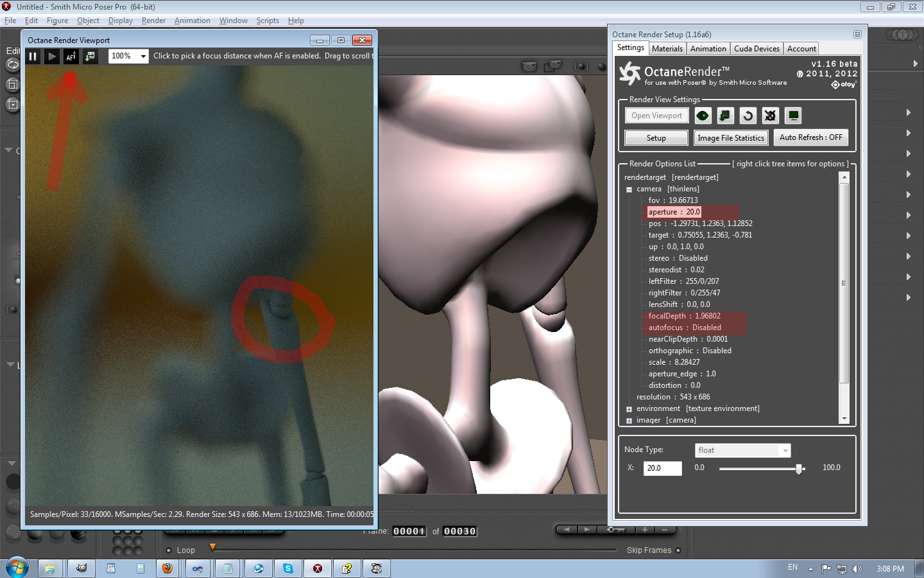This screenshot has height=578, width=924.
Task: Select the nearClipDepth : 0.0001 tree item
Action: 688,339
